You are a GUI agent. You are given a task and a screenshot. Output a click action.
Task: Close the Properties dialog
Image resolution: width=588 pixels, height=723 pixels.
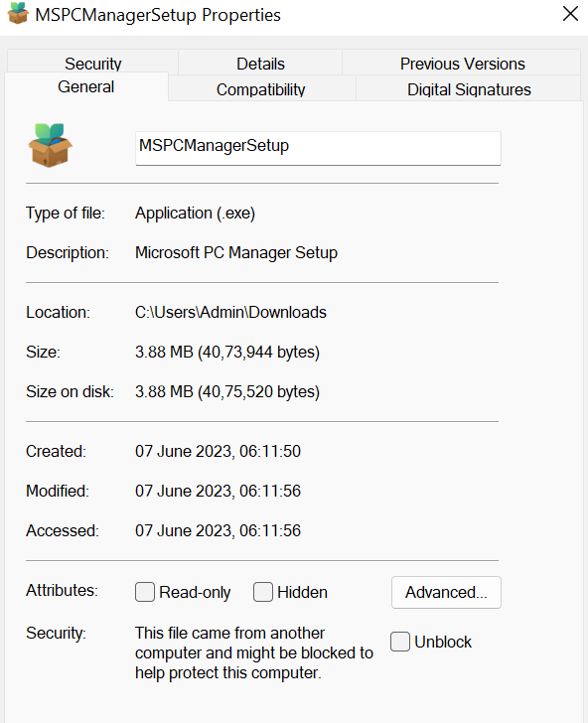tap(570, 13)
